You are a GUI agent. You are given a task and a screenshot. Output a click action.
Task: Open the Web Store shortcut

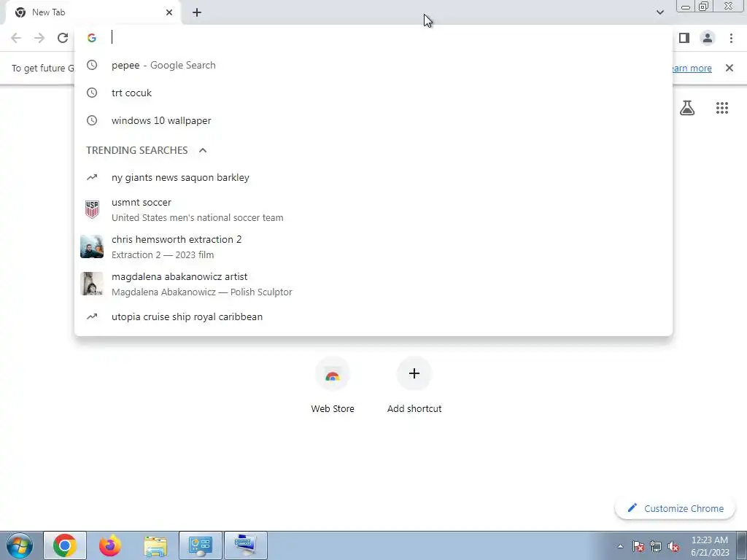pos(333,386)
